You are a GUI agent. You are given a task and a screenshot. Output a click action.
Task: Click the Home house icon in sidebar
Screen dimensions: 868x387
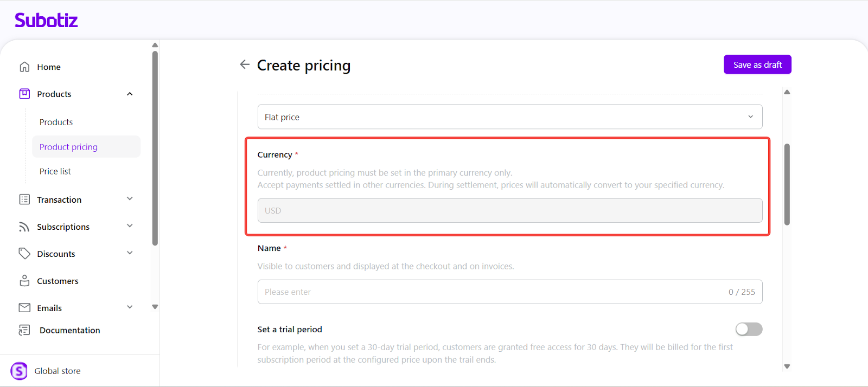(x=24, y=67)
